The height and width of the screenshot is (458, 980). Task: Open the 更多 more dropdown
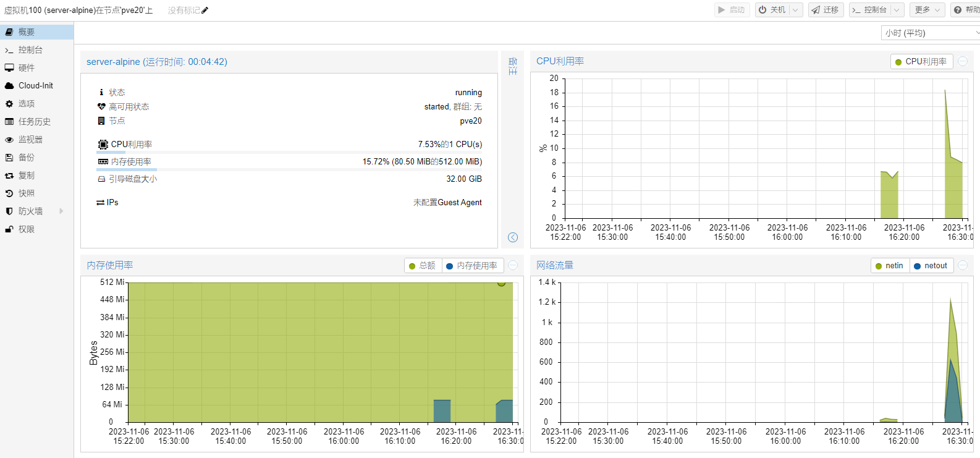[x=927, y=10]
